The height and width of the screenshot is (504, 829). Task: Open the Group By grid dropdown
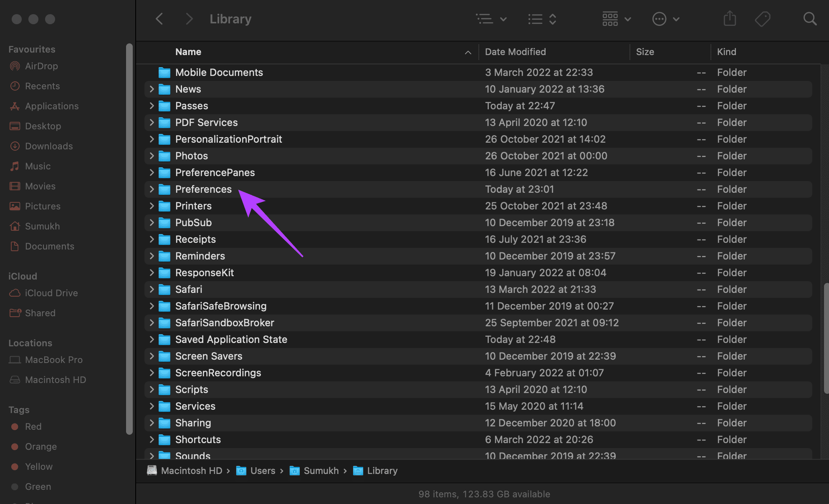coord(617,19)
